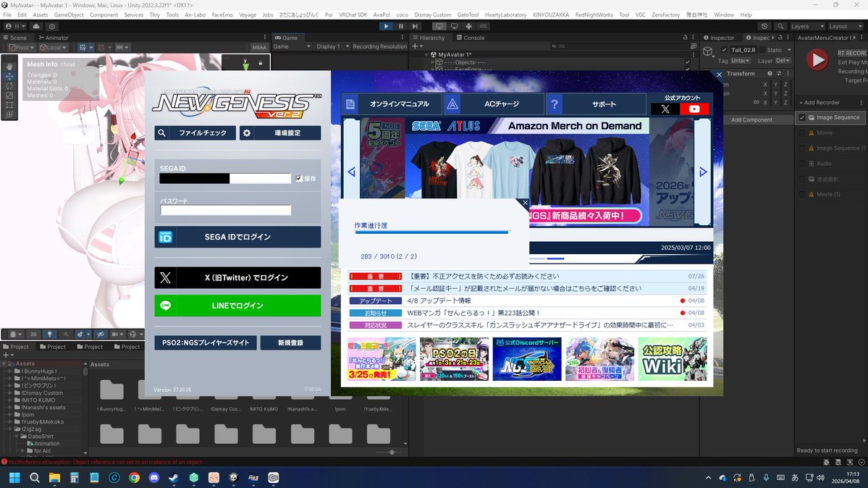Click the Unity Play button
The height and width of the screenshot is (488, 868).
click(x=386, y=26)
